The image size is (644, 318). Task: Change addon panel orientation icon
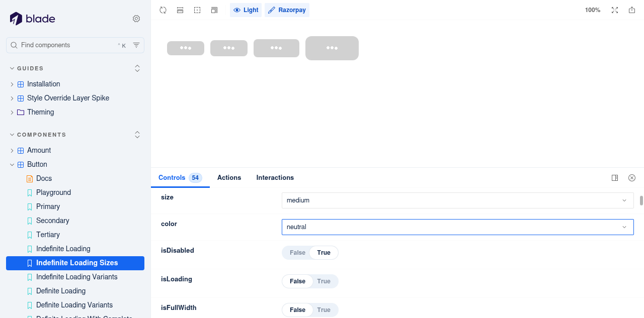pyautogui.click(x=615, y=178)
